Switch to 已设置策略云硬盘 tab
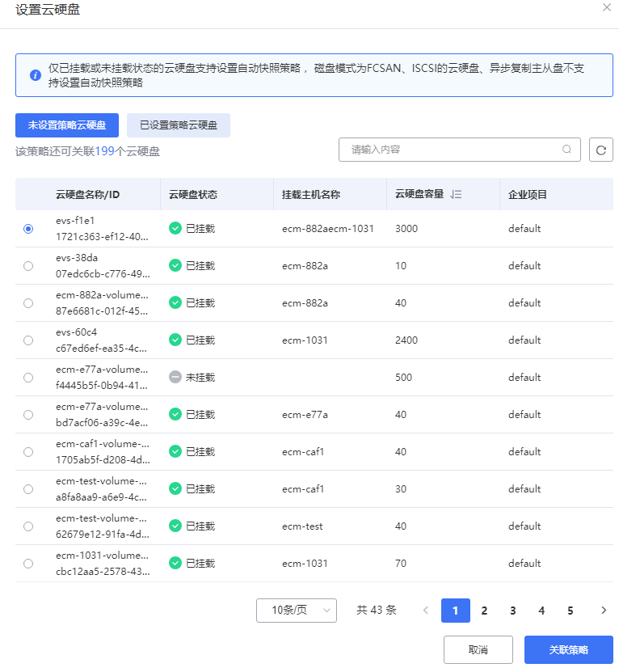This screenshot has width=619, height=672. tap(179, 125)
